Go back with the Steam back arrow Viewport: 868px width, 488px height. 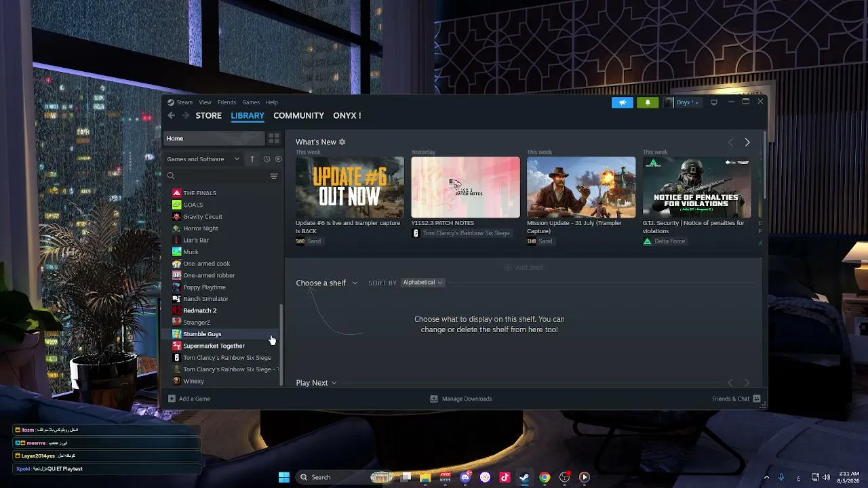point(171,115)
